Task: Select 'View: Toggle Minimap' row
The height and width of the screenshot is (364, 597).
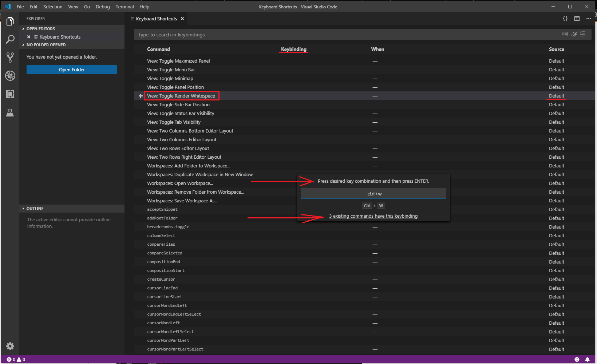Action: [364, 78]
